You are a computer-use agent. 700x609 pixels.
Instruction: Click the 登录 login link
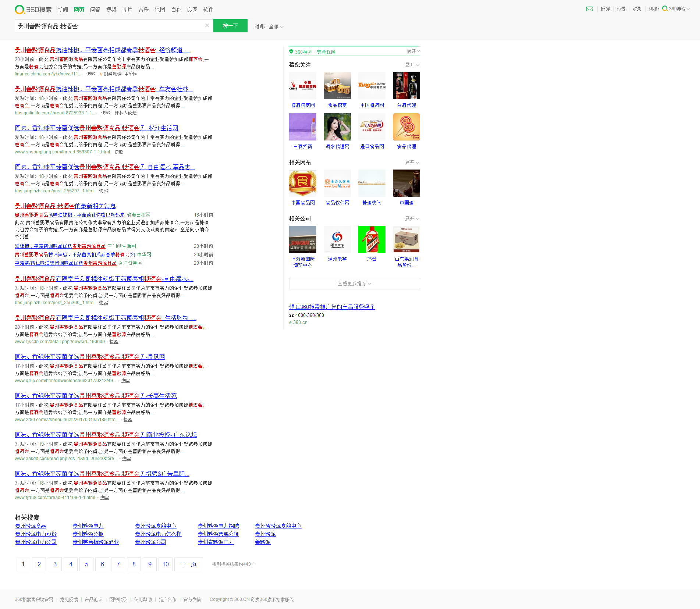[x=637, y=9]
